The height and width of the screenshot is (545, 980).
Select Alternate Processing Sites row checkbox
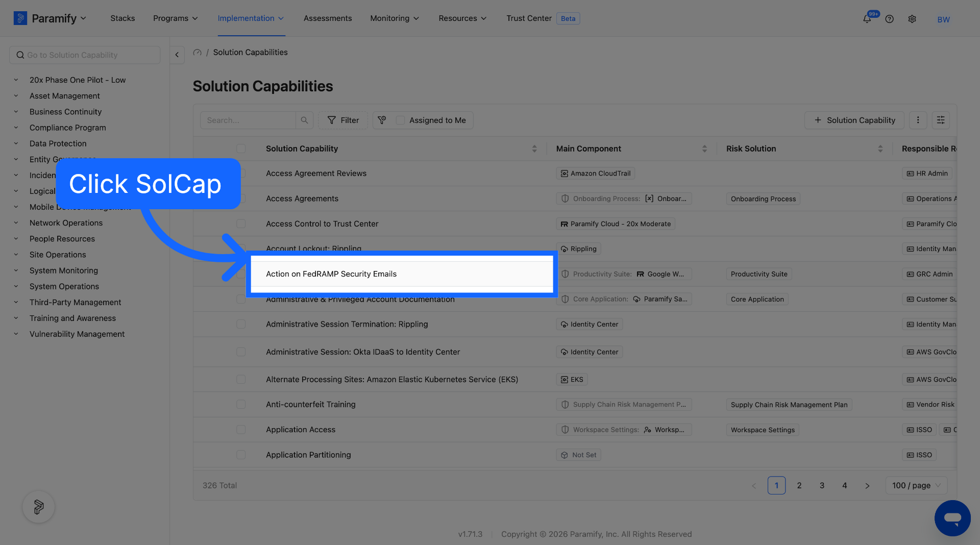point(241,379)
